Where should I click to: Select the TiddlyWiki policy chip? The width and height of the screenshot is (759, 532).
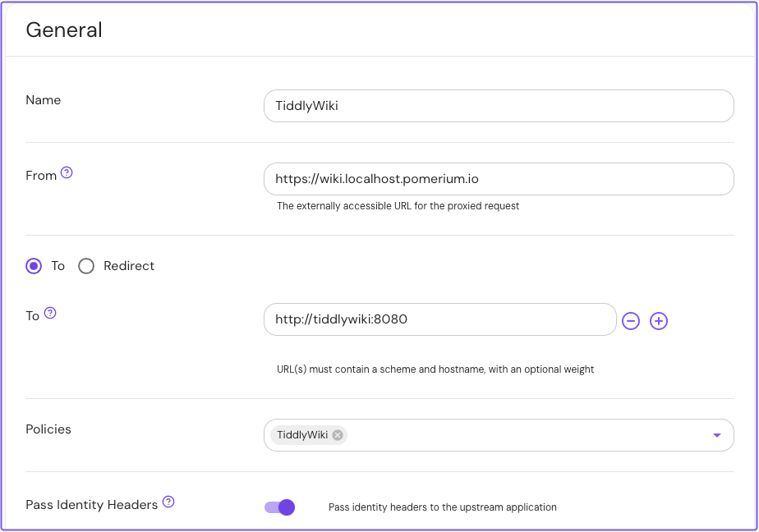tap(304, 435)
